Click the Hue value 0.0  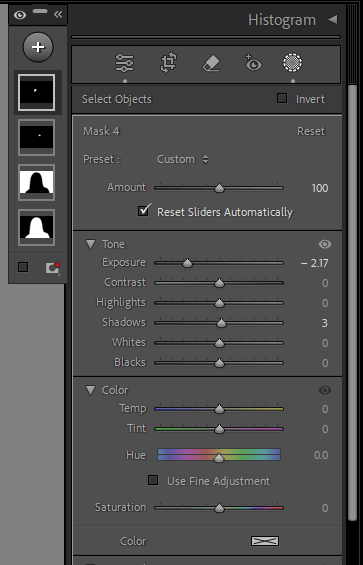pyautogui.click(x=321, y=455)
